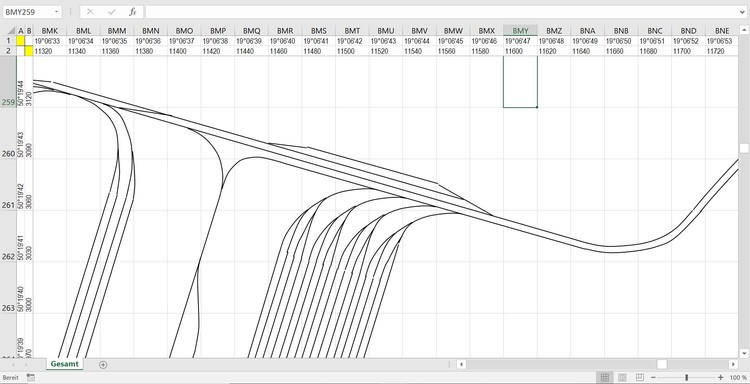Viewport: 750px width, 384px height.
Task: Select column BMT header
Action: [x=352, y=31]
